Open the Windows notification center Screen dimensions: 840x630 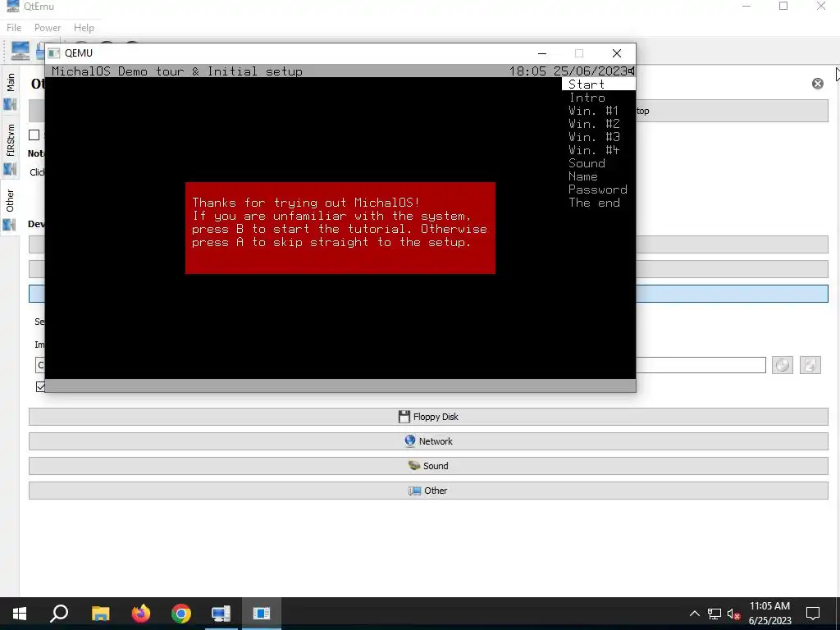(x=813, y=614)
